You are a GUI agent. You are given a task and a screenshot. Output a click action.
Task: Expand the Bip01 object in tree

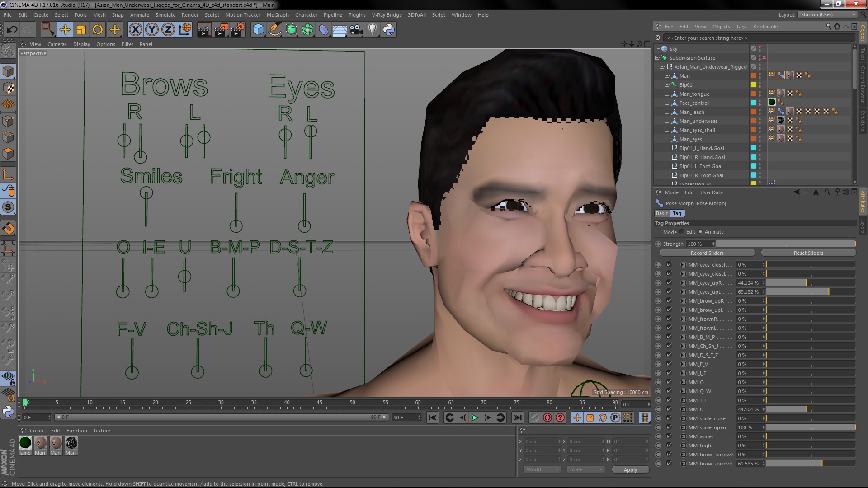click(x=667, y=85)
